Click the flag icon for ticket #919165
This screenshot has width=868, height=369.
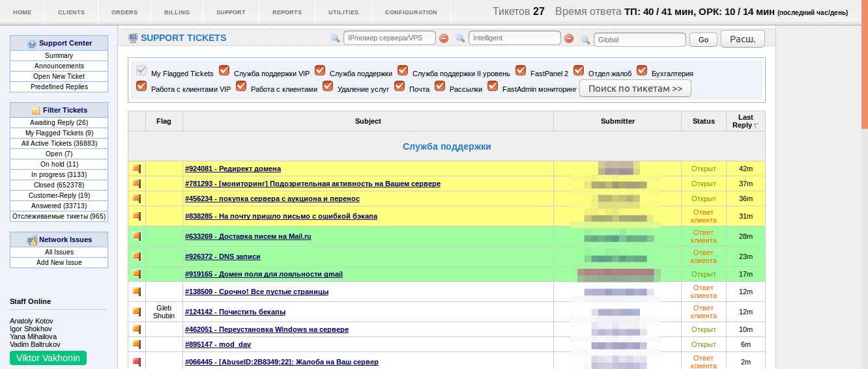(137, 274)
